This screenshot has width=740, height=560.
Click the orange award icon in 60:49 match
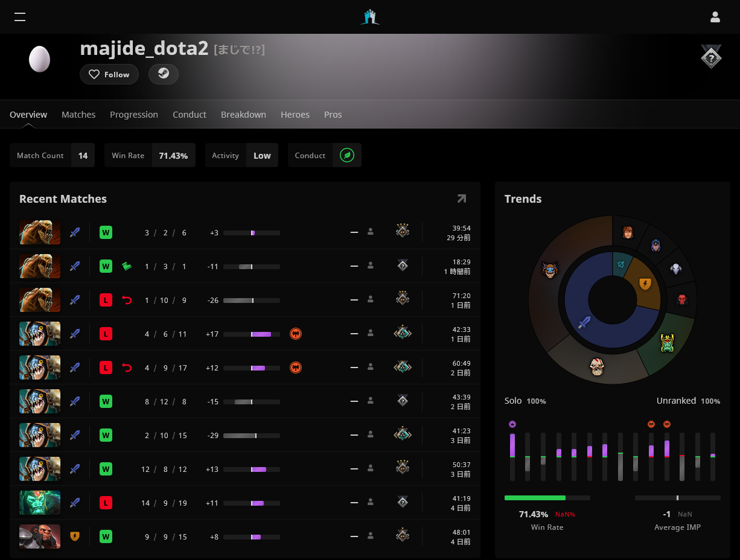point(296,367)
